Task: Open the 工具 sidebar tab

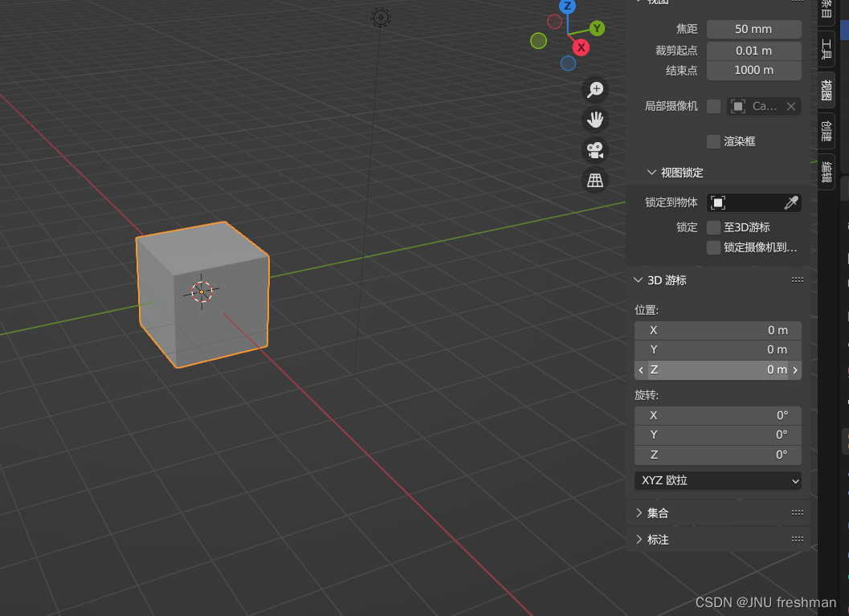Action: (x=827, y=50)
